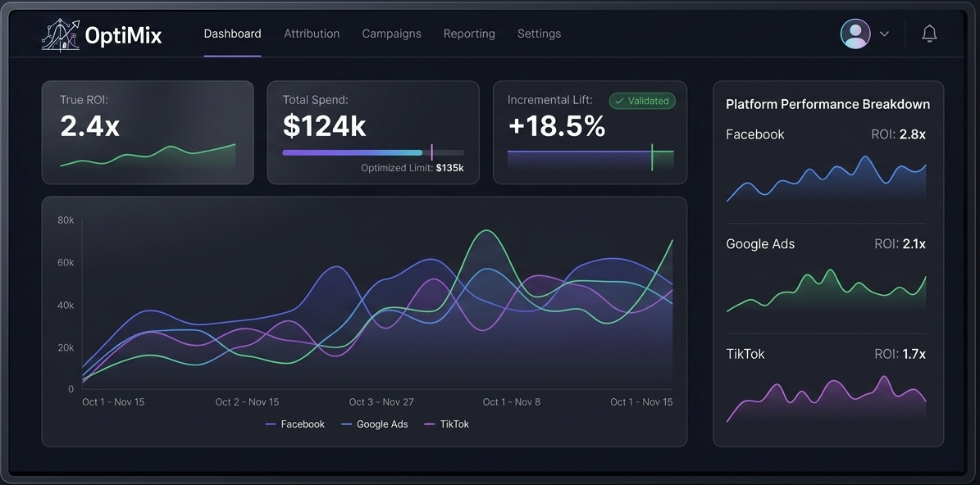Image resolution: width=980 pixels, height=485 pixels.
Task: Open the Attribution tab
Action: pyautogui.click(x=312, y=34)
